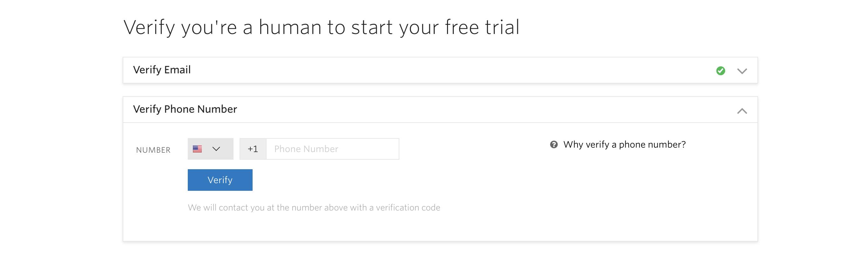Click inside the Phone Number input field
The image size is (868, 260).
click(x=332, y=149)
